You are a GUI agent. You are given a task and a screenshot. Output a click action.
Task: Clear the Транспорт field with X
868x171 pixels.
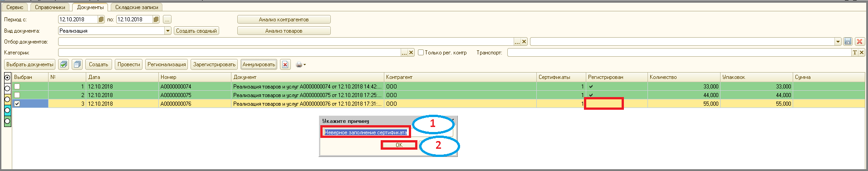tap(862, 53)
